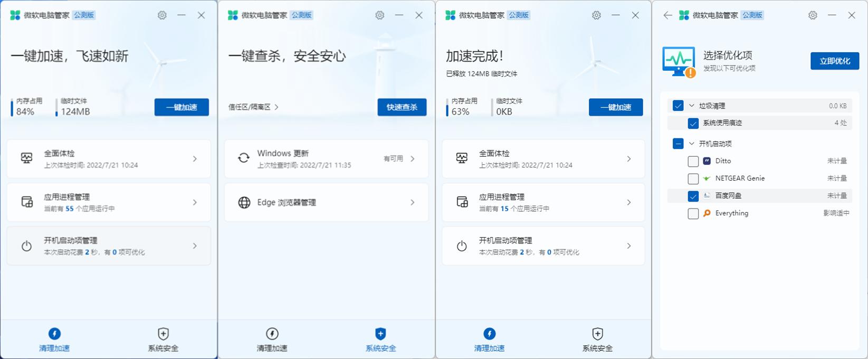
Task: Collapse the 开机启动项 group
Action: click(x=692, y=144)
